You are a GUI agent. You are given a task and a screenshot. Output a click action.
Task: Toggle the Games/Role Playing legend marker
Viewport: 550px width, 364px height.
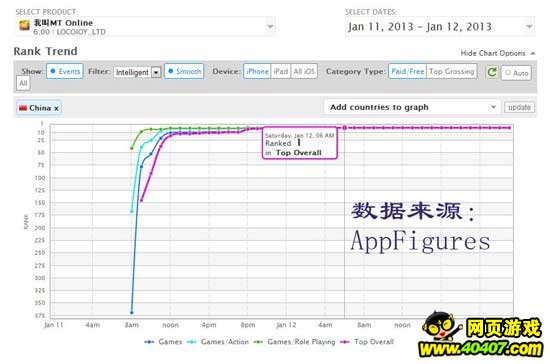(x=259, y=342)
